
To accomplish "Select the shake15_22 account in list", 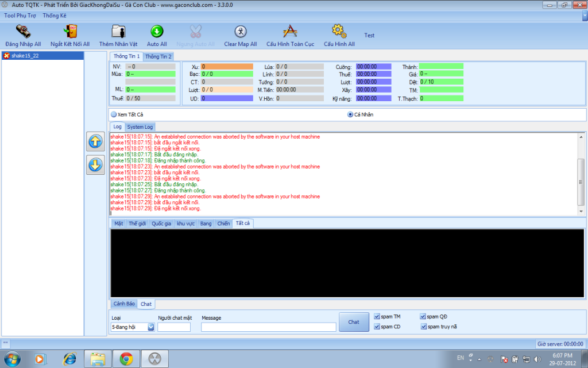I will [42, 56].
